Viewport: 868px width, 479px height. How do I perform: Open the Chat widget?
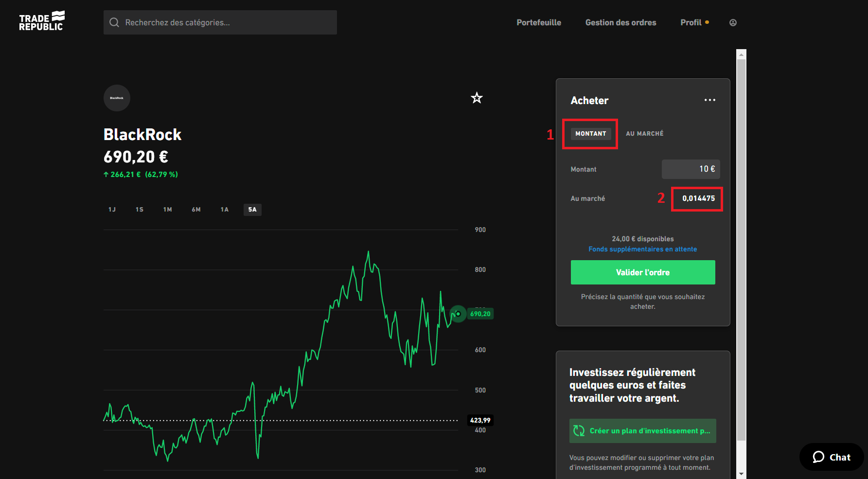click(831, 457)
